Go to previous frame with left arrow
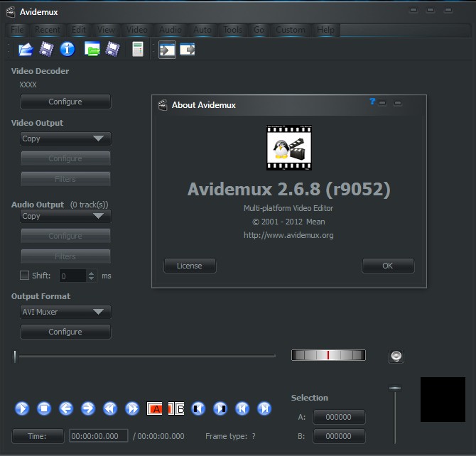 [66, 408]
